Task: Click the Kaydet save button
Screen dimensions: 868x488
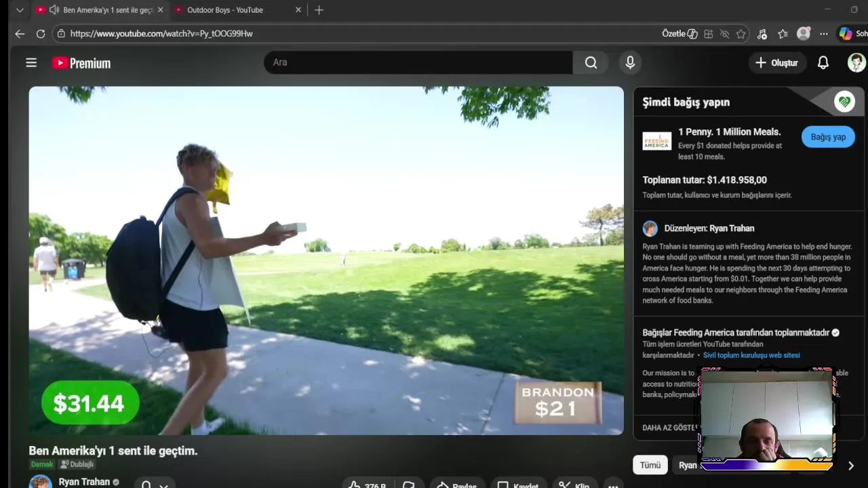Action: [x=517, y=485]
